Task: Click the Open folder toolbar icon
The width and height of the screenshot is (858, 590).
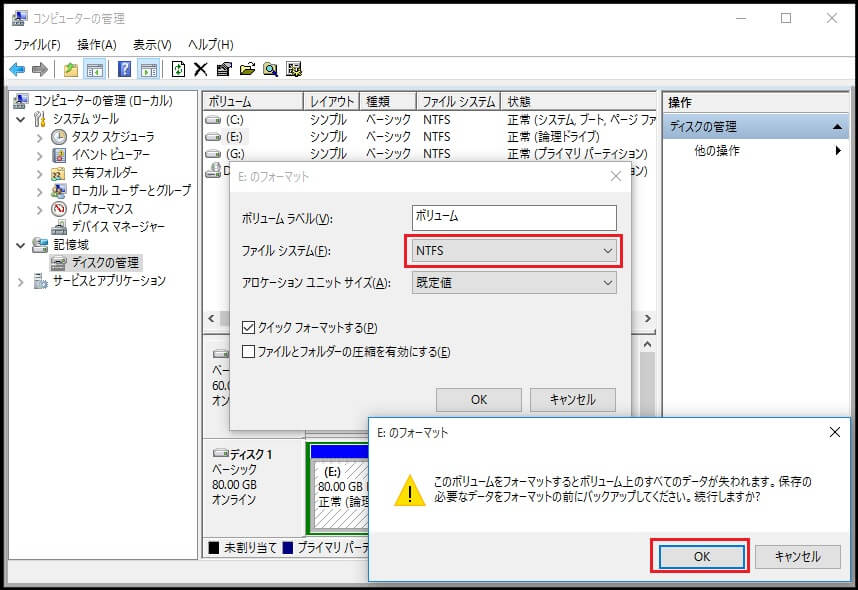Action: coord(247,69)
